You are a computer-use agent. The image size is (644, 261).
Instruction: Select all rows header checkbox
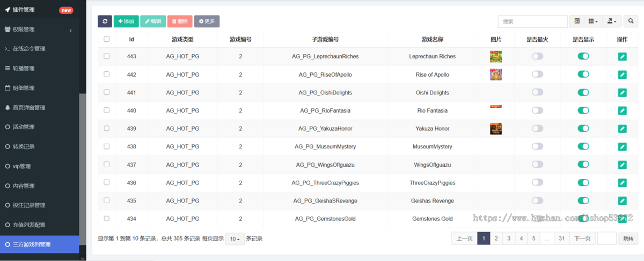(106, 39)
